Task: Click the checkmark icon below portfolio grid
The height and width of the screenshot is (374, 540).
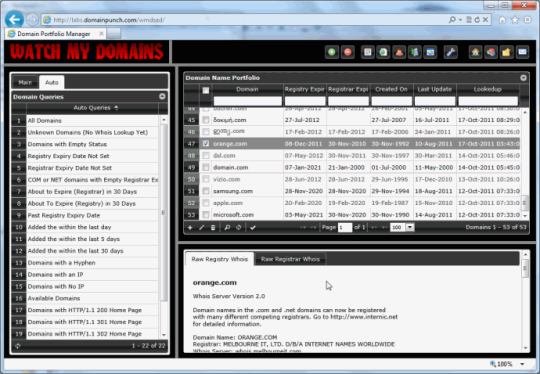Action: pyautogui.click(x=253, y=227)
